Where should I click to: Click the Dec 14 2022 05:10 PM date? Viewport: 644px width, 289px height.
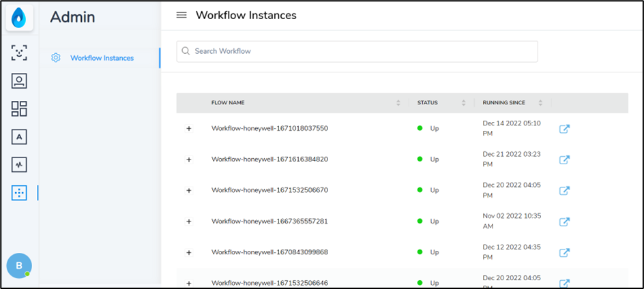512,128
